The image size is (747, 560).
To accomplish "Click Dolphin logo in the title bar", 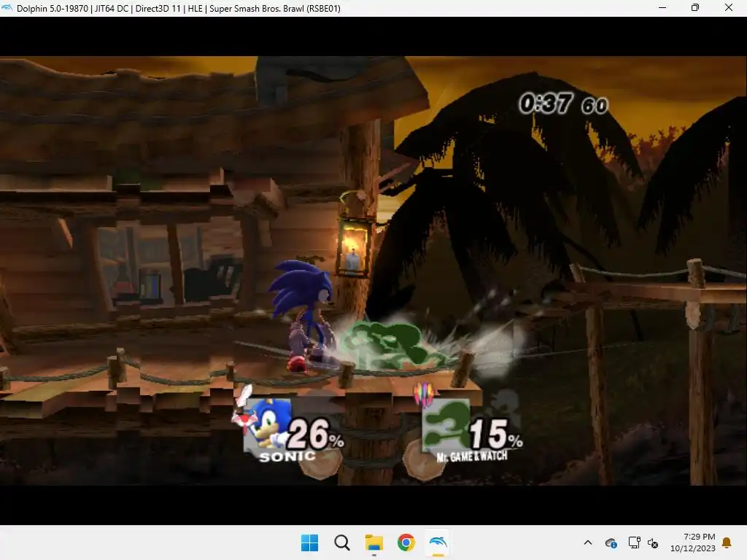I will (x=7, y=8).
